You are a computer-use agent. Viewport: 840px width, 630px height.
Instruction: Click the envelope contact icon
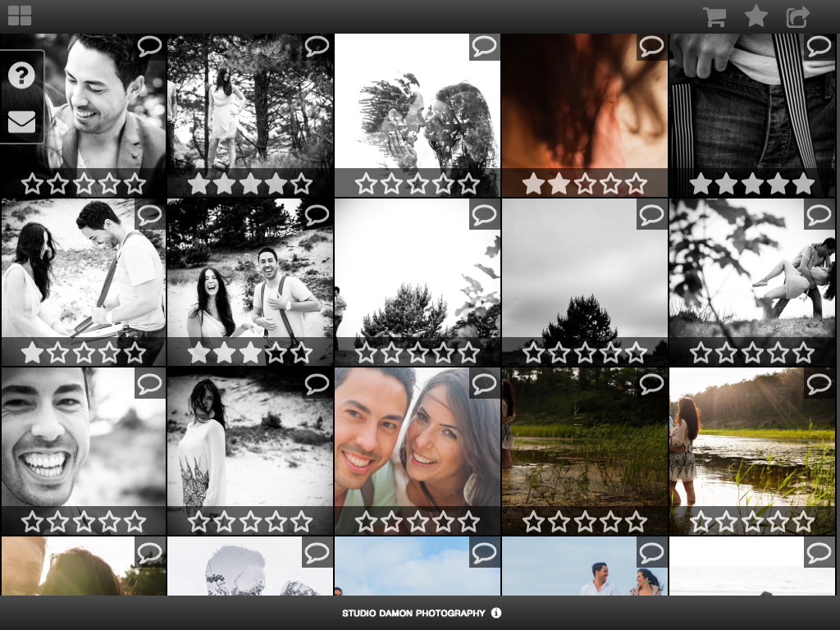click(x=21, y=121)
